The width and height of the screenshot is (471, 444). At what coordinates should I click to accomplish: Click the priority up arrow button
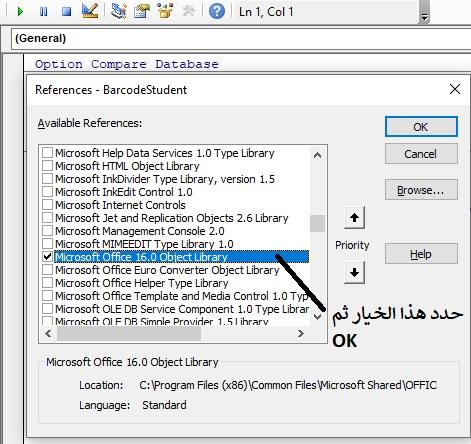tap(354, 218)
